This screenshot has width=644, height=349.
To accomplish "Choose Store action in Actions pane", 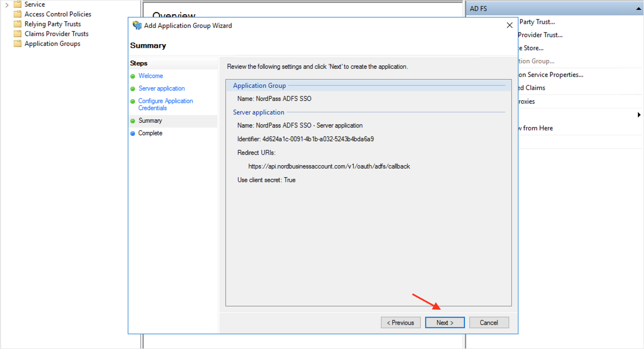I will tap(530, 48).
